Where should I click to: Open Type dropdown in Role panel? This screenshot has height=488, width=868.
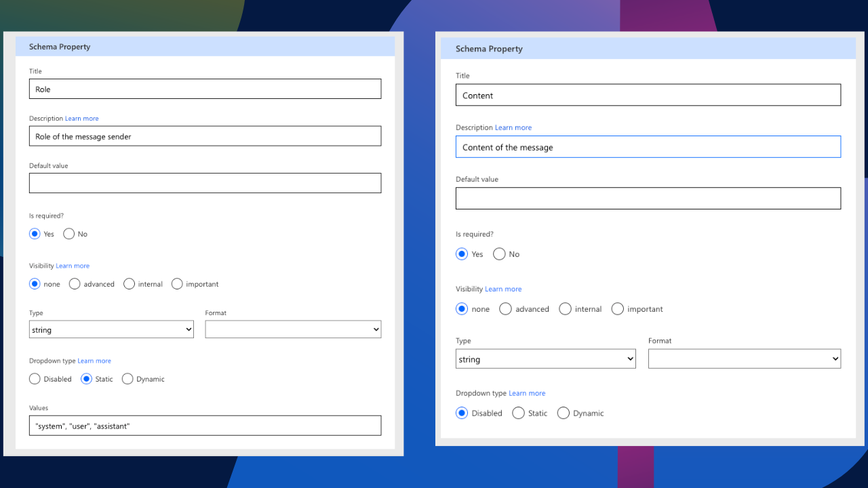click(x=111, y=329)
